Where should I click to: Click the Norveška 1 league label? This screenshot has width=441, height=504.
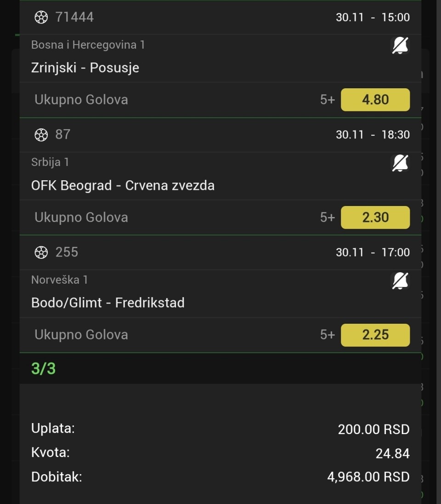coord(59,280)
